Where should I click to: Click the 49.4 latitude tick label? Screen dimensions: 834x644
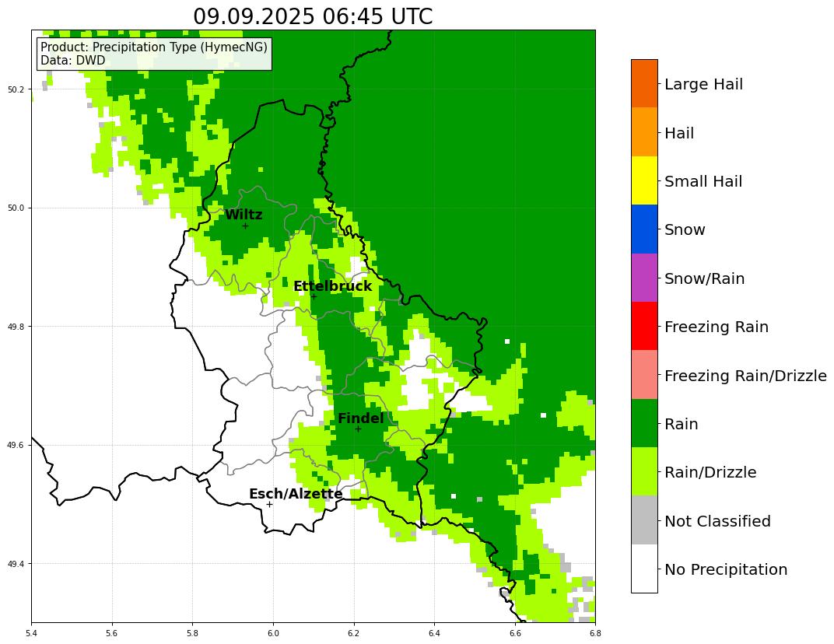18,564
